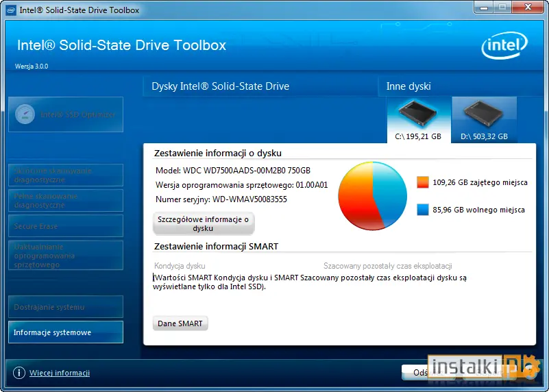The height and width of the screenshot is (392, 549).
Task: Close the Toolbox window
Action: pyautogui.click(x=528, y=8)
